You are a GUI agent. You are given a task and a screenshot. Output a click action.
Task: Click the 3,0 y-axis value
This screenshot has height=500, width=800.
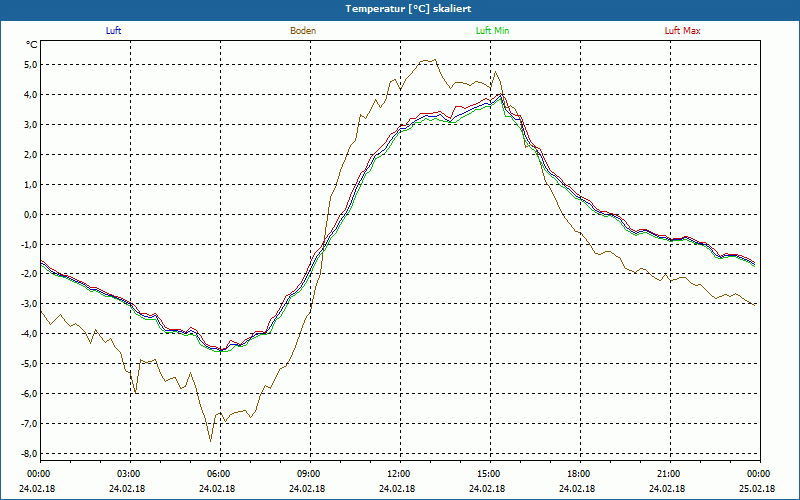click(30, 124)
